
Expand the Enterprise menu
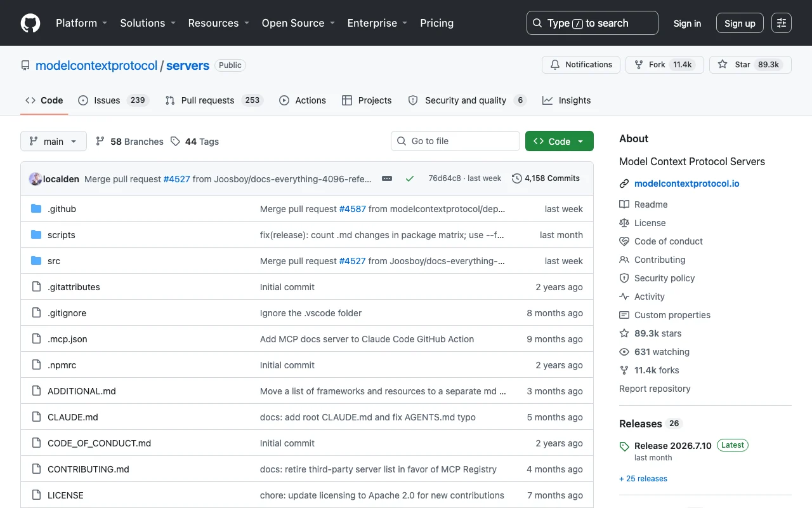(x=377, y=23)
